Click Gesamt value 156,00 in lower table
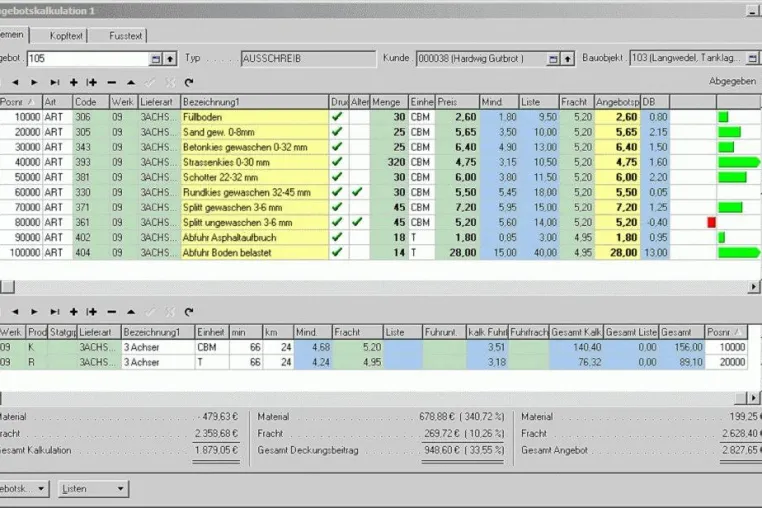The height and width of the screenshot is (508, 762). 681,347
